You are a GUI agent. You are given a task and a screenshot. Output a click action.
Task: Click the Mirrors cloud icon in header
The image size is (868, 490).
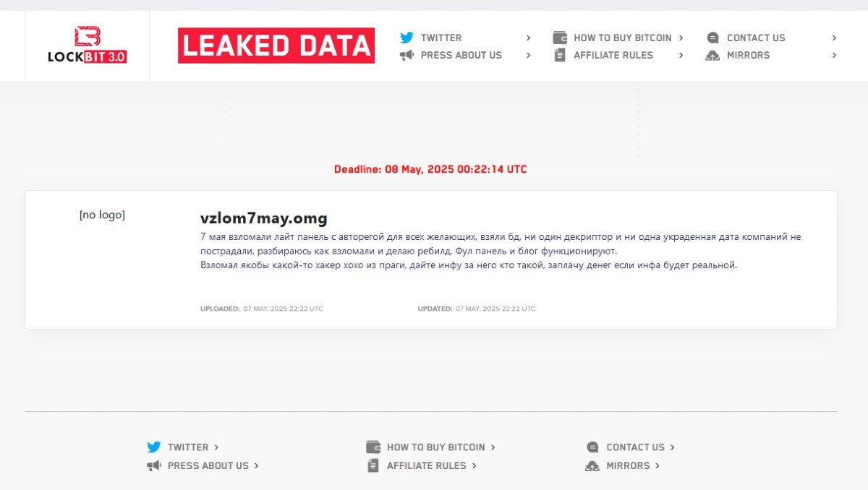713,55
